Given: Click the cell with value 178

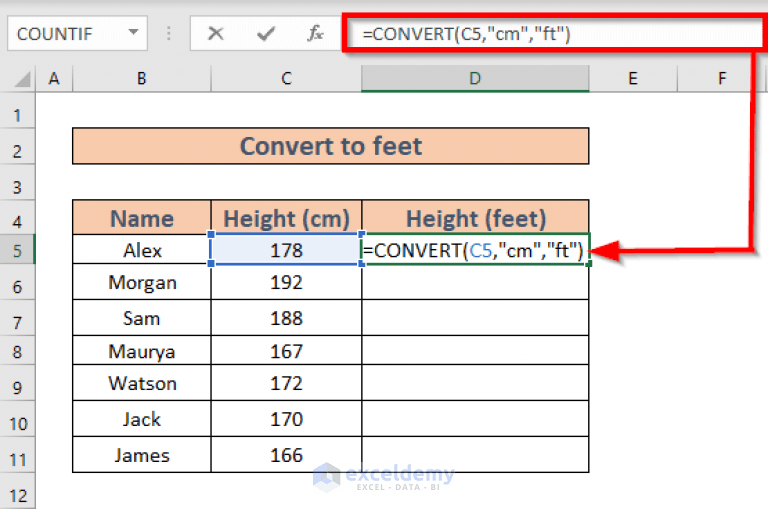Looking at the screenshot, I should 287,250.
